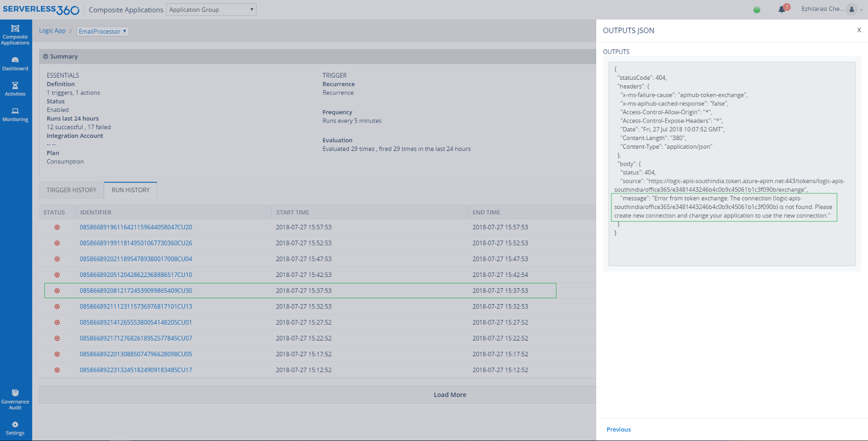Screen dimensions: 868x441
Task: Click the Ezhilarasi user name
Action: coord(823,9)
